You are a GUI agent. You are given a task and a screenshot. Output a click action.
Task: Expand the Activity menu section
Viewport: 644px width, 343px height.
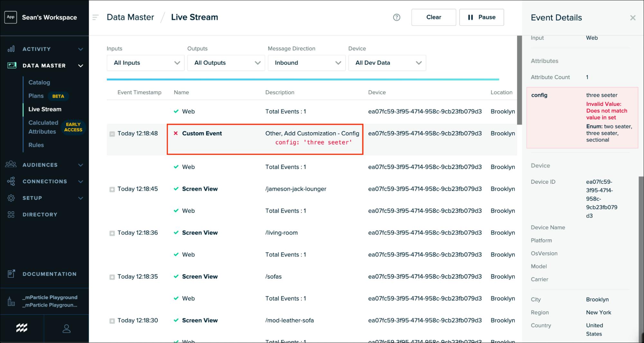[x=80, y=49]
